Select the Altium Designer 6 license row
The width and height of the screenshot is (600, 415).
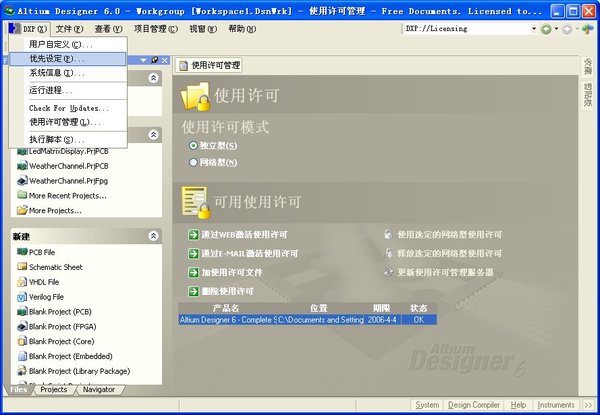(306, 320)
